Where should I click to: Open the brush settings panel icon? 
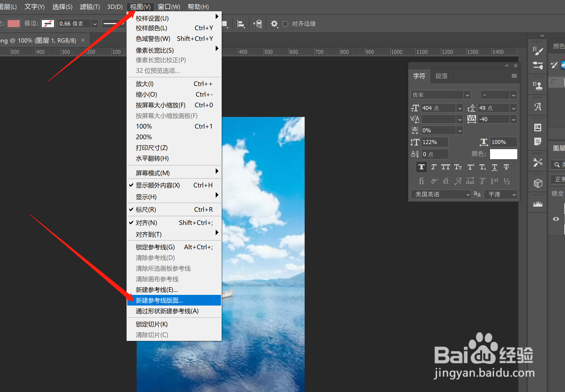538,50
